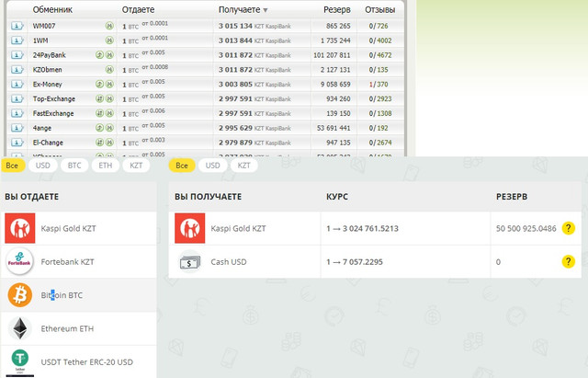Click the ForteBank logo icon
588x378 pixels.
click(20, 261)
